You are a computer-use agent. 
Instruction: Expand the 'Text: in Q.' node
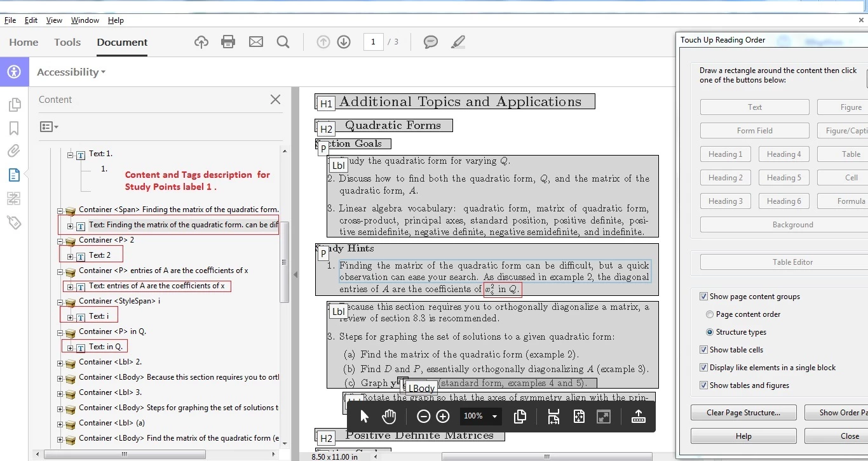tap(71, 348)
